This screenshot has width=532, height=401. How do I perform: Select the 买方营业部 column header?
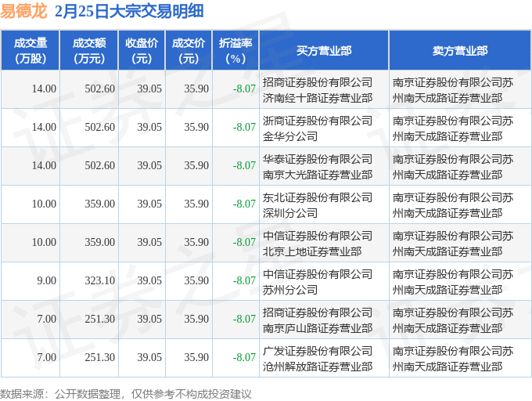[x=324, y=51]
